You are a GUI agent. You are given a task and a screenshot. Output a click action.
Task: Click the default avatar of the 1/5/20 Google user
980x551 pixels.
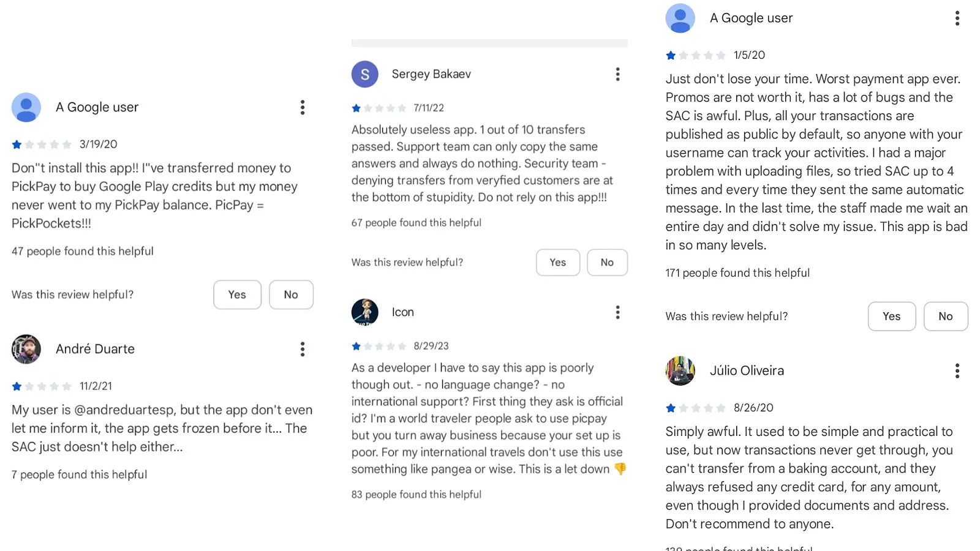pos(680,18)
